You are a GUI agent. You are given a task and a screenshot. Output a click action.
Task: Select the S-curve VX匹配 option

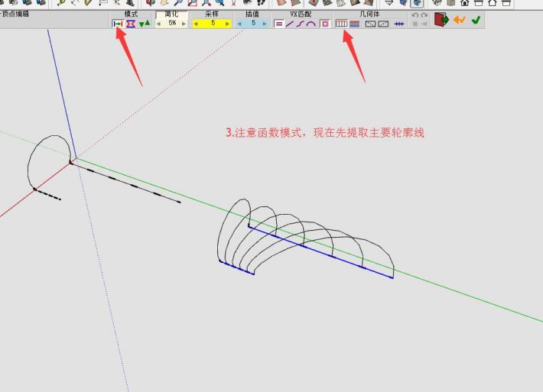click(x=300, y=24)
